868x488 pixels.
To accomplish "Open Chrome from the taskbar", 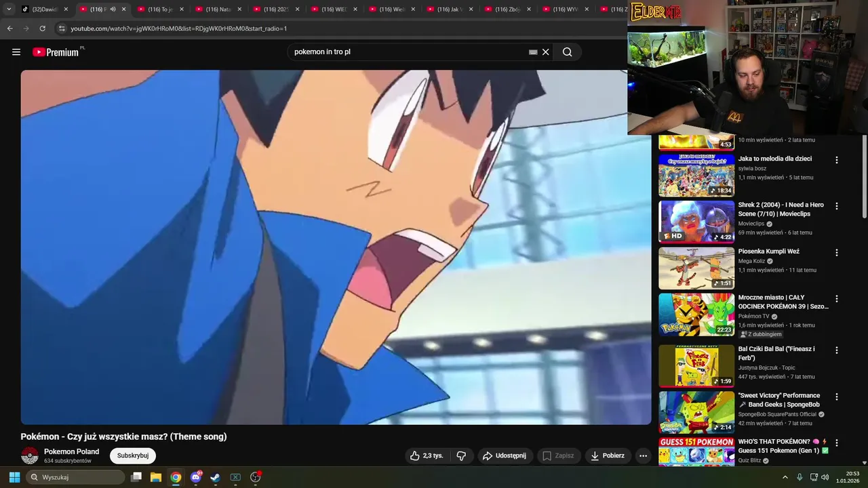I will click(x=176, y=477).
